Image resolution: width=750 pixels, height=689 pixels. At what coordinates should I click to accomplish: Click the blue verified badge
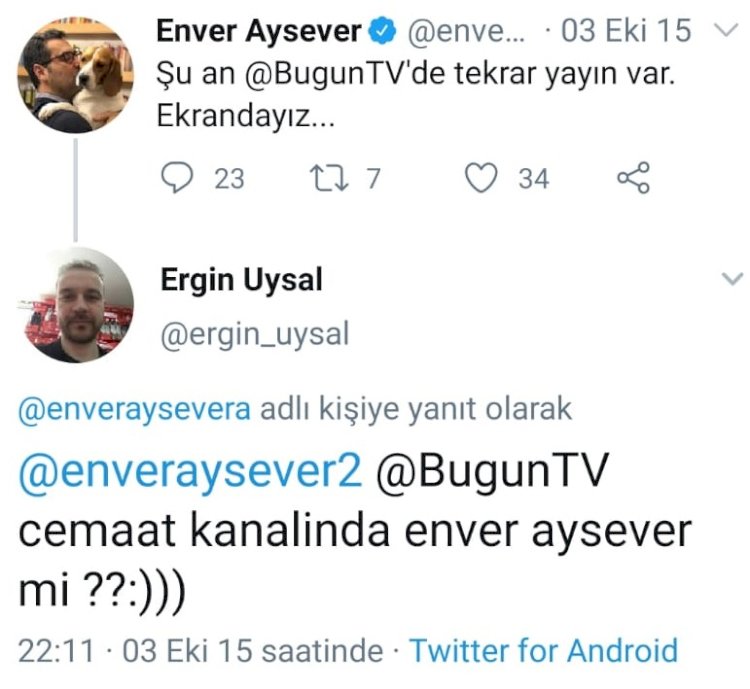(381, 31)
